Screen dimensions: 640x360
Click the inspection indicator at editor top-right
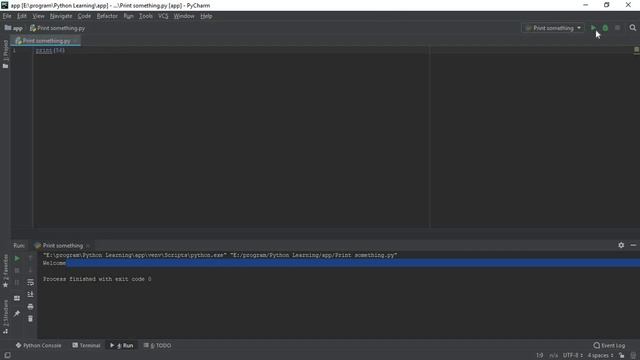[636, 49]
